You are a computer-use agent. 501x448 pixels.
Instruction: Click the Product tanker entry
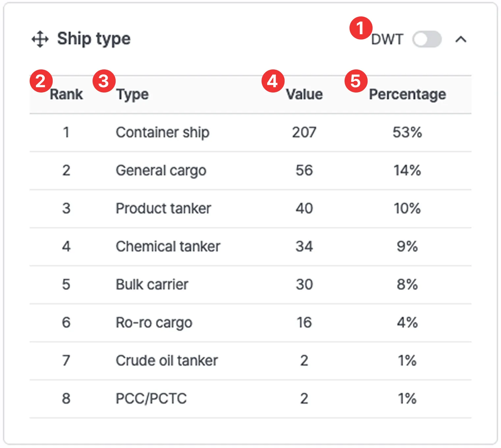(x=163, y=209)
